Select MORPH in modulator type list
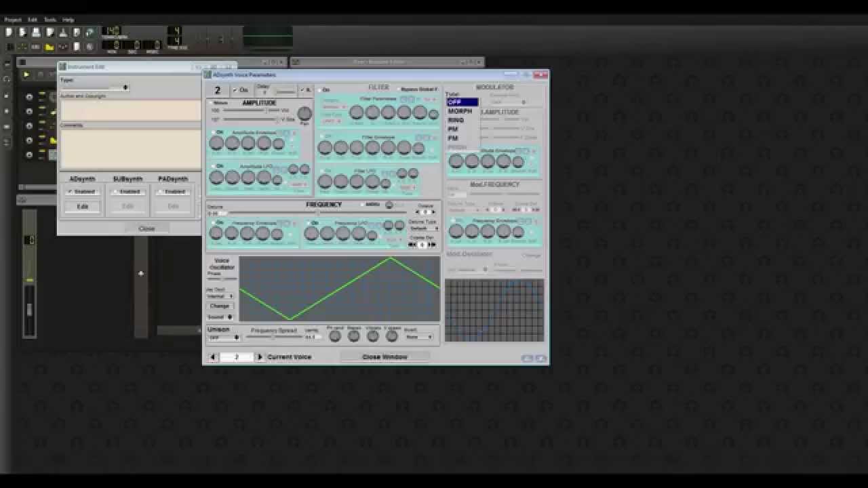The width and height of the screenshot is (868, 488). 460,111
